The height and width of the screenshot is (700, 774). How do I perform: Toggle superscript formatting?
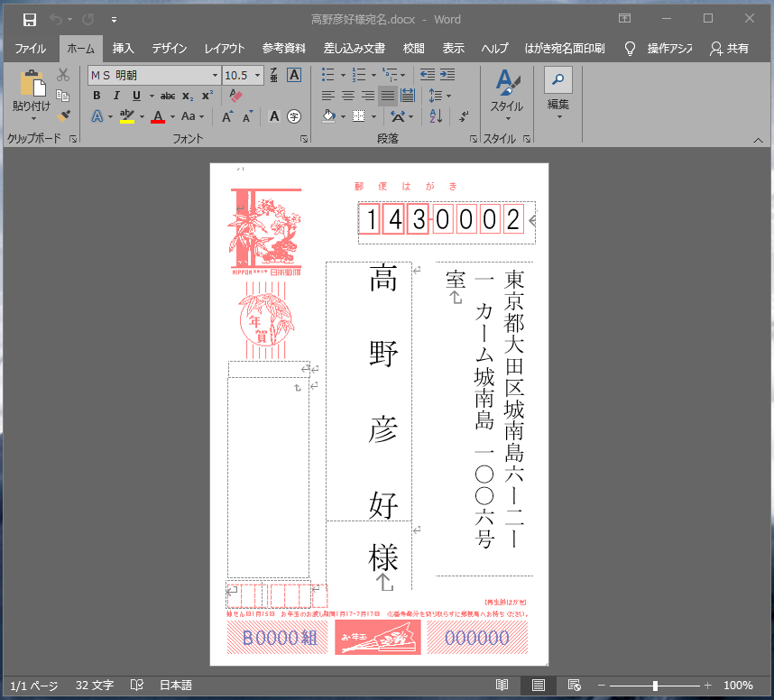pos(207,96)
